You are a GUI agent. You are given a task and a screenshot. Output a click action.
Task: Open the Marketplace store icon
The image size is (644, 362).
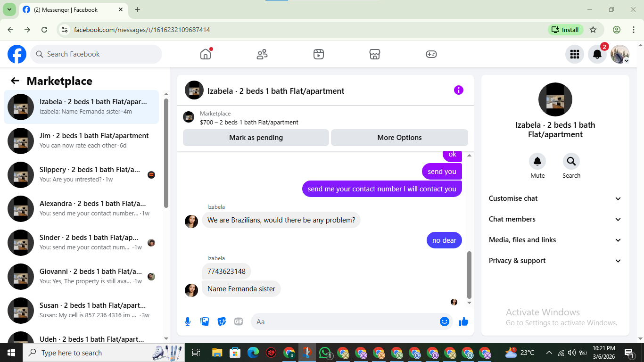[375, 54]
